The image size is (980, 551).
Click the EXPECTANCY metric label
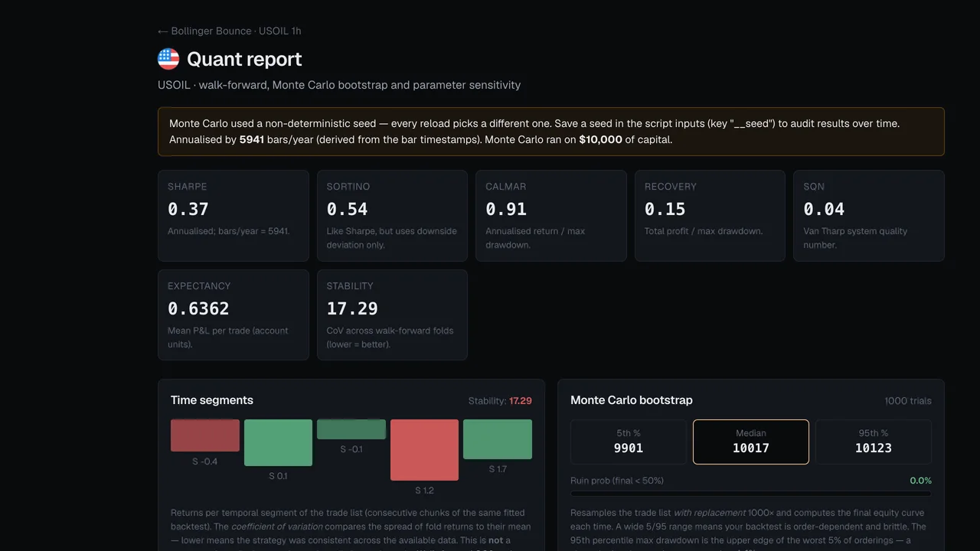tap(199, 286)
